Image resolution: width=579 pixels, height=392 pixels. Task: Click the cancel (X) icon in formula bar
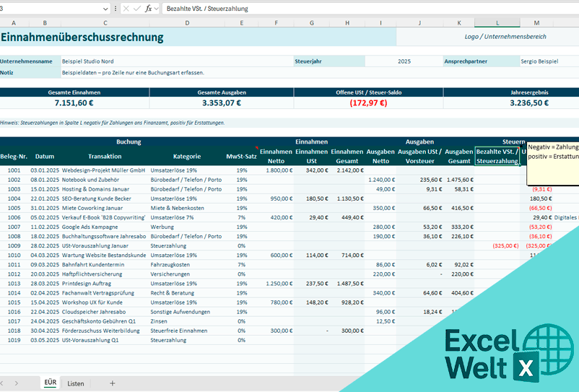(126, 9)
